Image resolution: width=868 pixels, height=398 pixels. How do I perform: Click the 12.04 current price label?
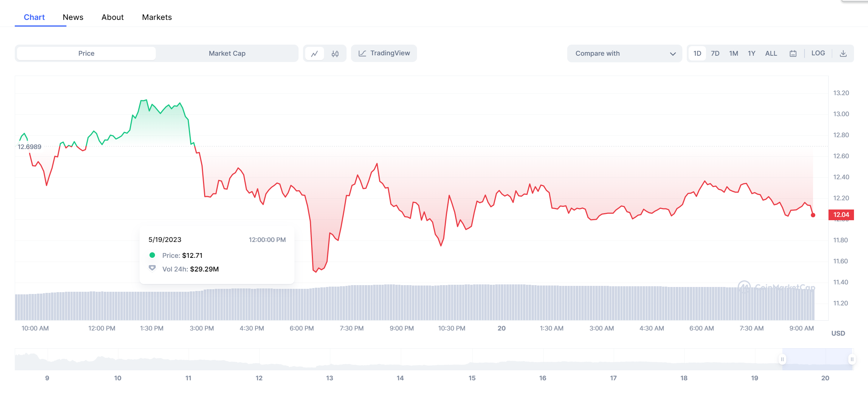point(841,215)
